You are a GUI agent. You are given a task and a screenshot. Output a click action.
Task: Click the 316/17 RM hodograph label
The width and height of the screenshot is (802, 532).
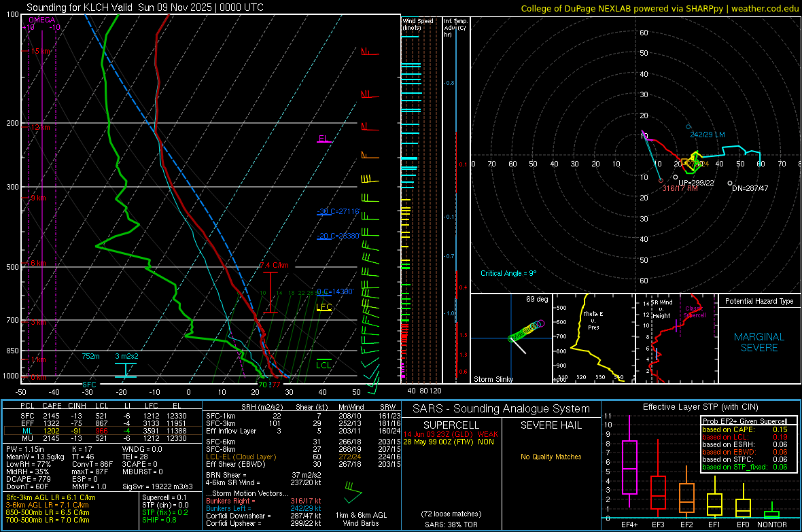click(680, 189)
